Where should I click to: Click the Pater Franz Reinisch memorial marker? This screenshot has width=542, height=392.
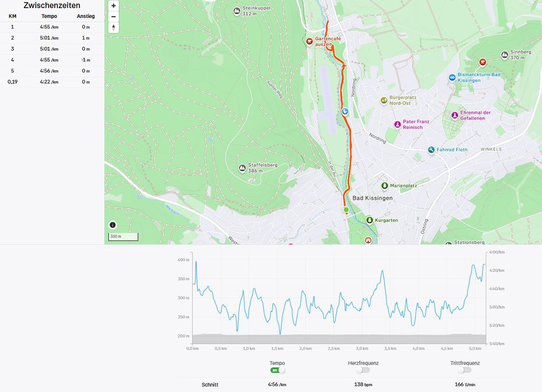pyautogui.click(x=397, y=125)
